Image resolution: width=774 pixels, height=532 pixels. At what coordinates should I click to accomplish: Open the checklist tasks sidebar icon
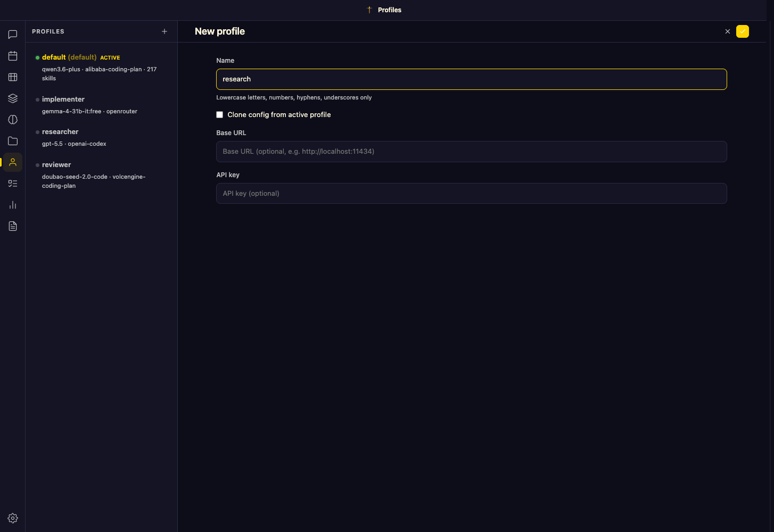13,184
